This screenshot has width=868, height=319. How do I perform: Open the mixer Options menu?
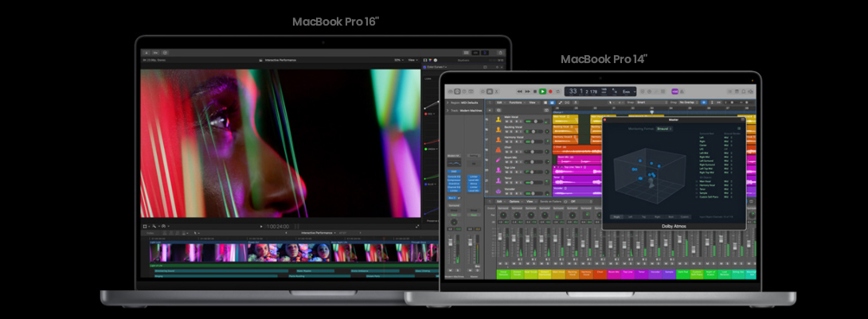pos(514,202)
